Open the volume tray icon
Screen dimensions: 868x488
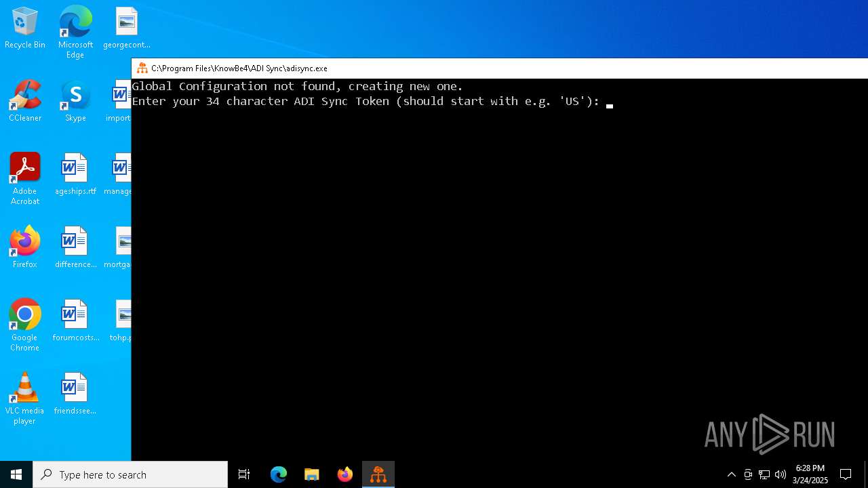pos(781,474)
